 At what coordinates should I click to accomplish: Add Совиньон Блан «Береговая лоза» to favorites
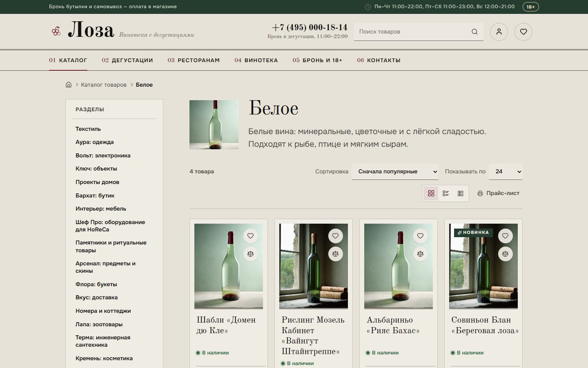click(505, 236)
